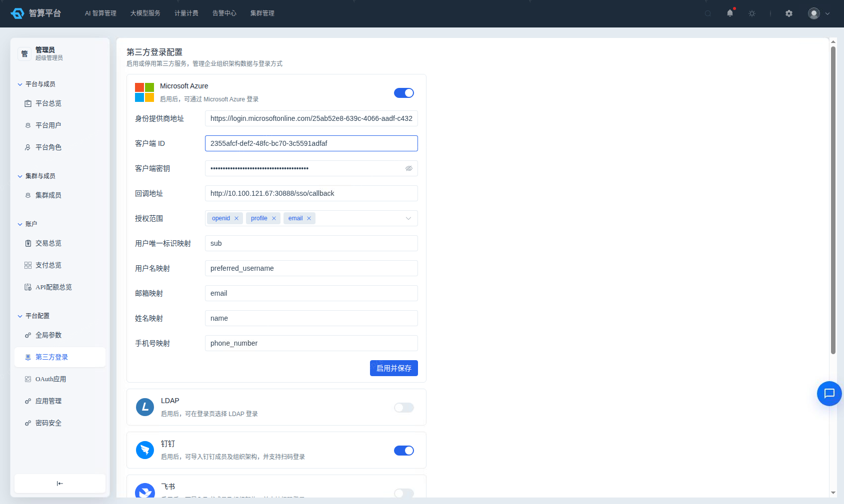Remove the email scope tag
This screenshot has width=844, height=504.
309,218
